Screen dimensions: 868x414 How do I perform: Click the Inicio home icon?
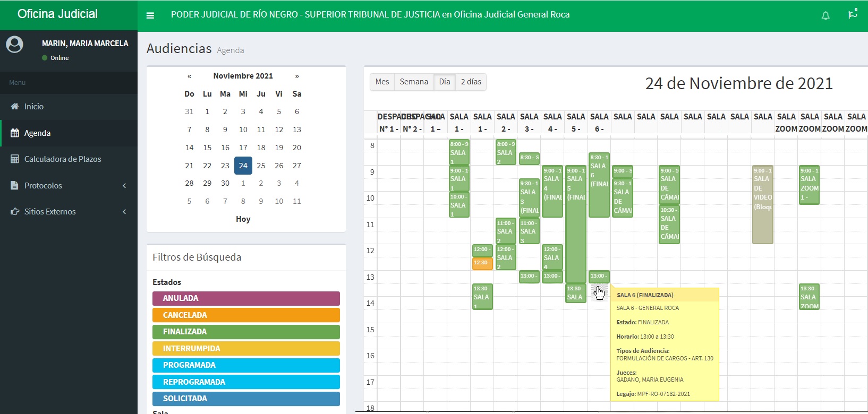pyautogui.click(x=15, y=107)
